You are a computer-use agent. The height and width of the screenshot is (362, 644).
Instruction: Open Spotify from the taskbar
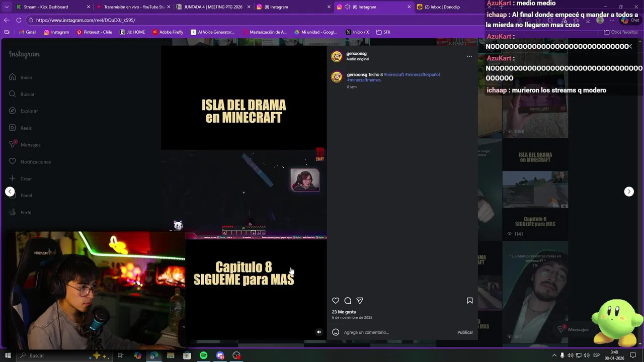203,355
